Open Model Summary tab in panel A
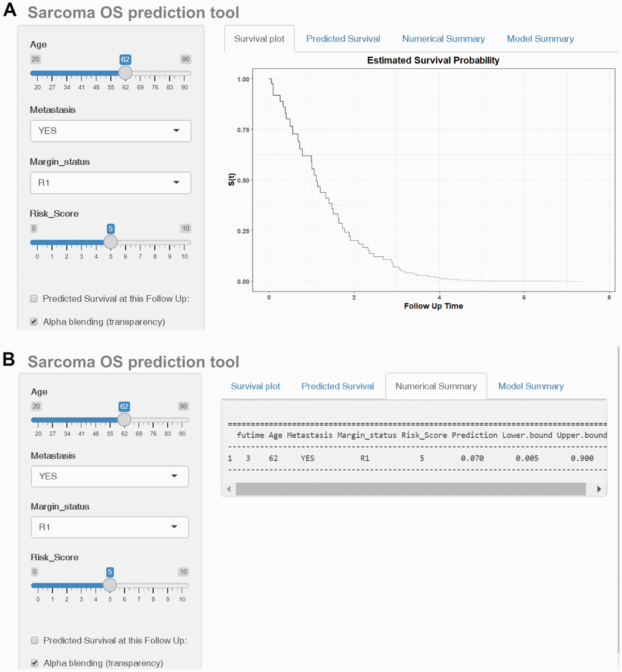Viewport: 622px width, 672px height. [540, 39]
